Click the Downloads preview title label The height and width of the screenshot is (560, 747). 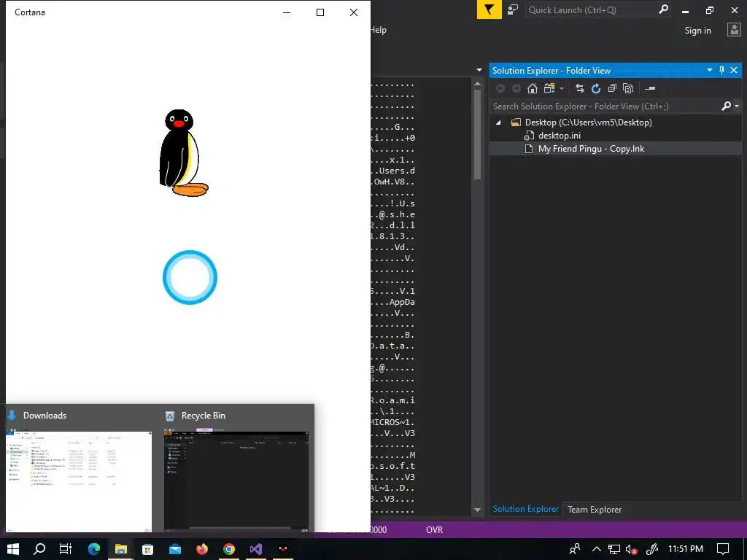pos(44,416)
